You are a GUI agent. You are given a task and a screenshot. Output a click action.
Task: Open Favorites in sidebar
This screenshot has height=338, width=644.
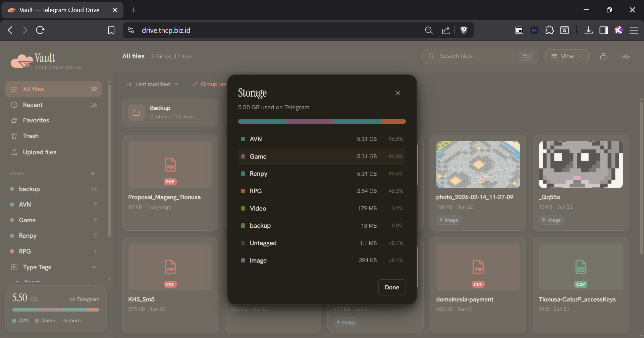(53, 120)
